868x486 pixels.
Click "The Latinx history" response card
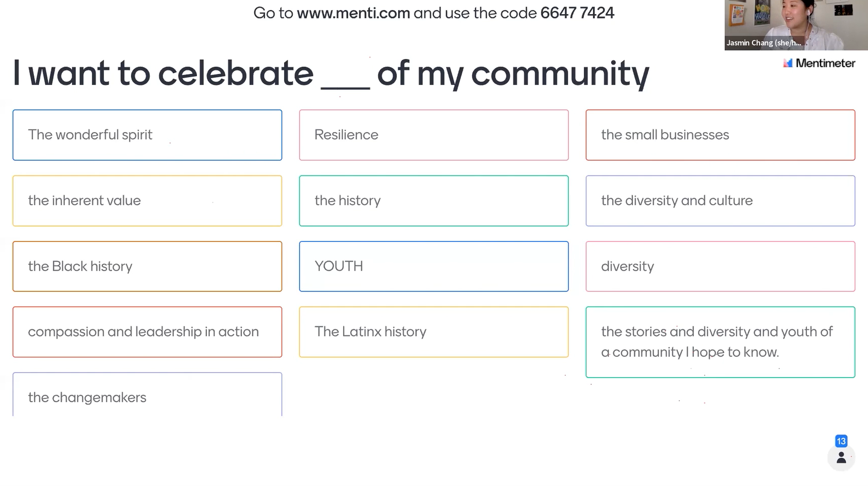click(433, 332)
